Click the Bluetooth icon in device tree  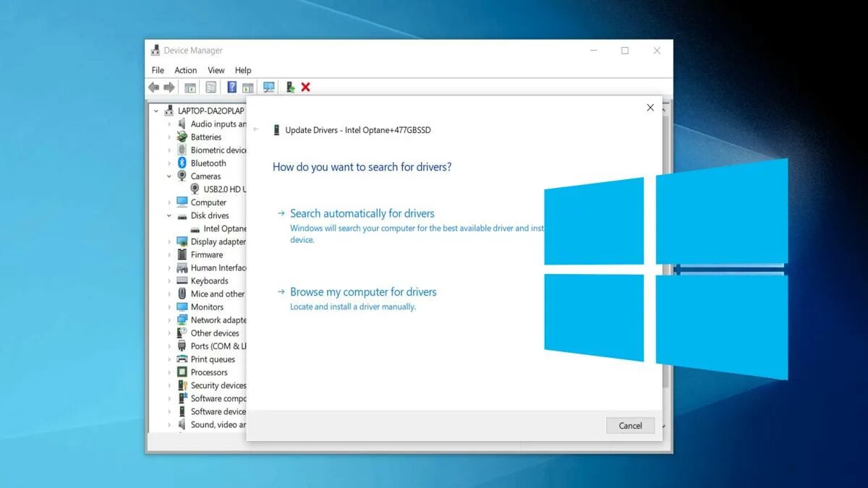tap(182, 163)
